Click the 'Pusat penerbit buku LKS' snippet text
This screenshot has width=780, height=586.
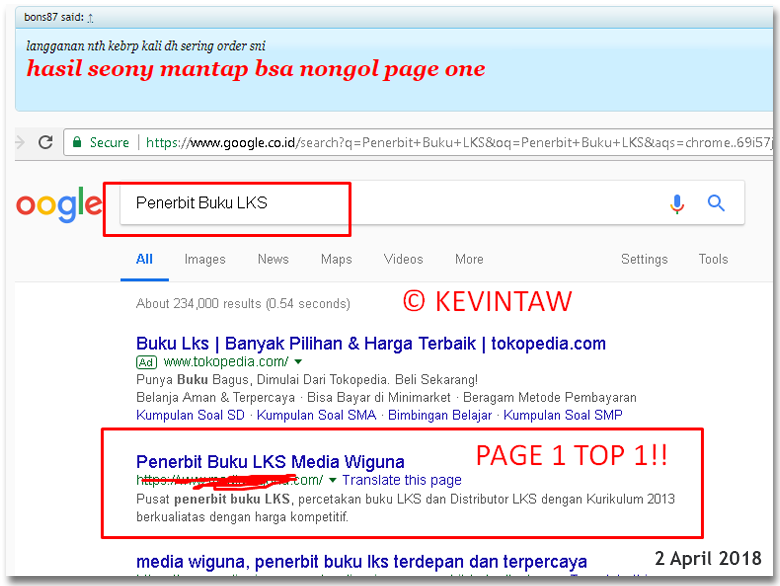point(405,508)
